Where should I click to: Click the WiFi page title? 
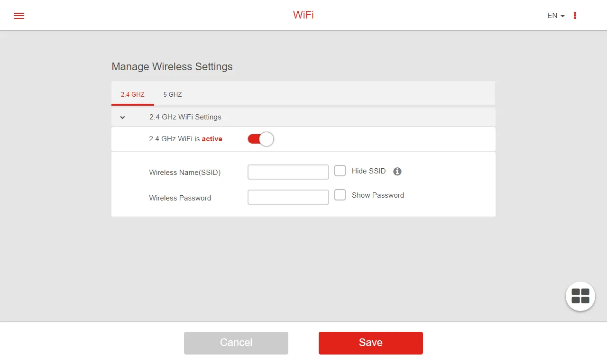coord(303,15)
